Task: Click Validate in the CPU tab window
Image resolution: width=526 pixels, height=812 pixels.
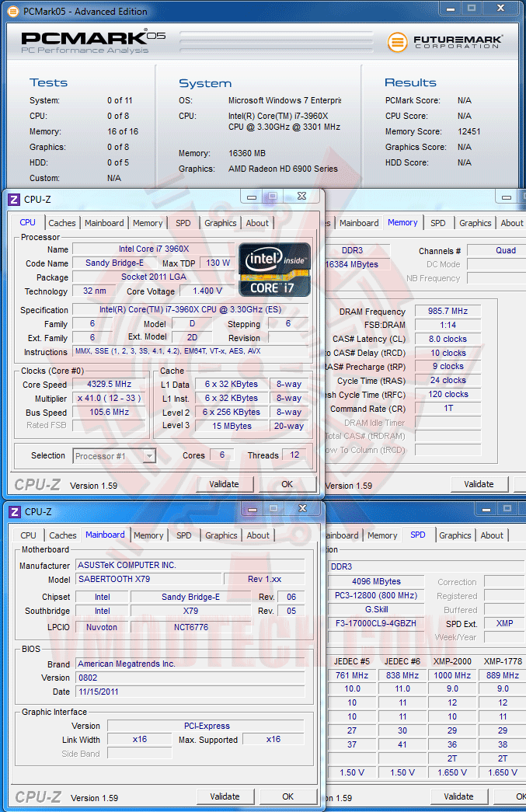Action: [225, 484]
